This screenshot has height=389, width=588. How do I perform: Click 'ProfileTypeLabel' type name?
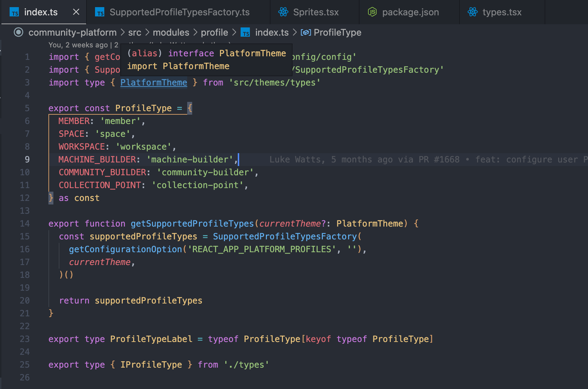[x=151, y=339]
